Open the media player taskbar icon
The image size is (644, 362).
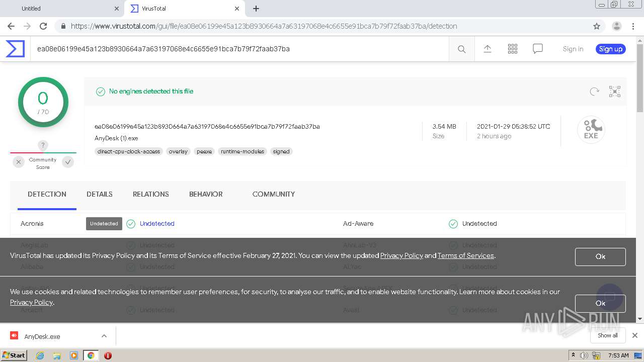coord(74,355)
